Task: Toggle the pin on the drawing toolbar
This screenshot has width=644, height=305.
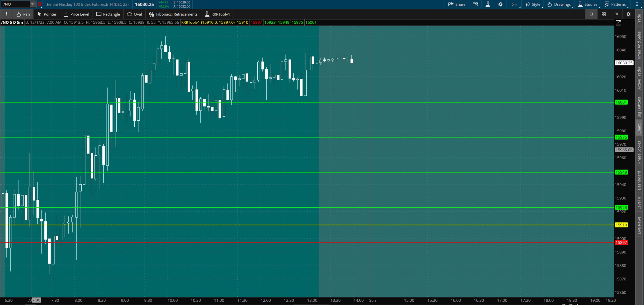Action: [6, 14]
